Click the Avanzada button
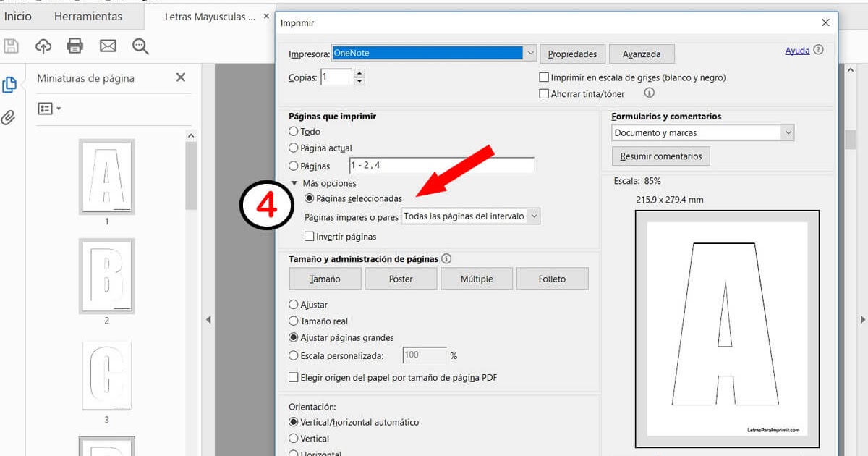868x456 pixels. click(642, 54)
